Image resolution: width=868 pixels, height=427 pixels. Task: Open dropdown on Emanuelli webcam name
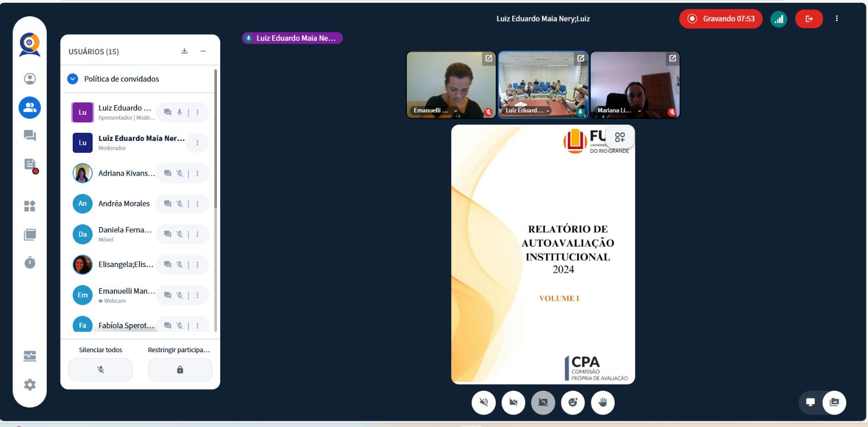click(x=456, y=111)
